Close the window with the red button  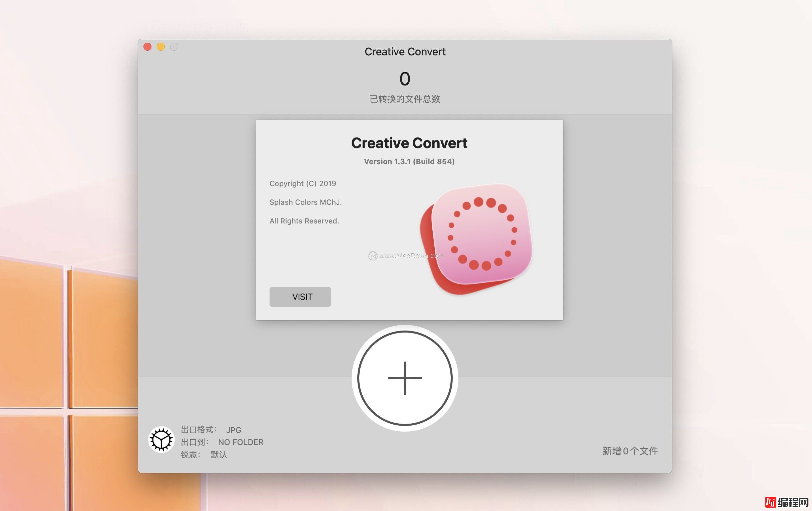click(147, 46)
